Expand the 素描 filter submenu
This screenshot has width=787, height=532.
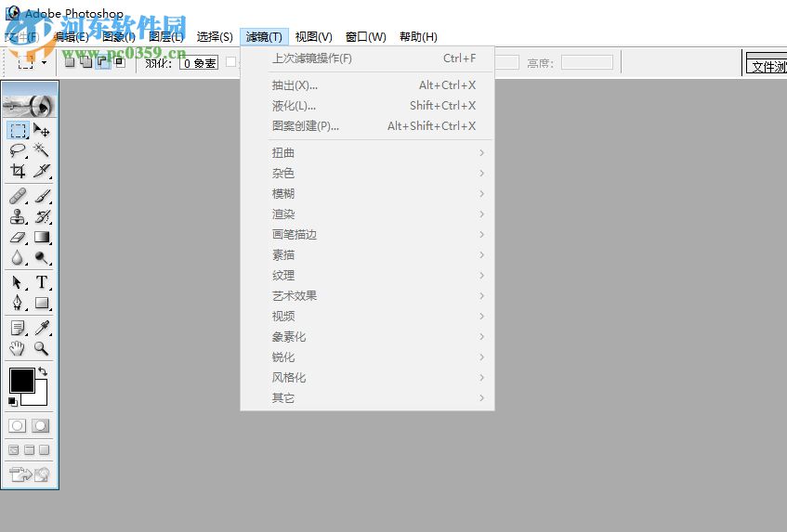click(x=367, y=255)
